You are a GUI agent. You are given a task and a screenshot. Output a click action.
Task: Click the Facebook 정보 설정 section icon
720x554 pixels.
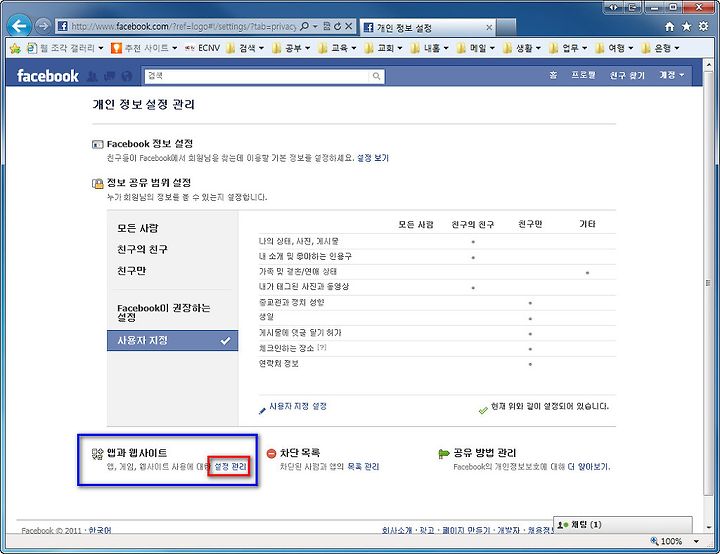coord(97,144)
